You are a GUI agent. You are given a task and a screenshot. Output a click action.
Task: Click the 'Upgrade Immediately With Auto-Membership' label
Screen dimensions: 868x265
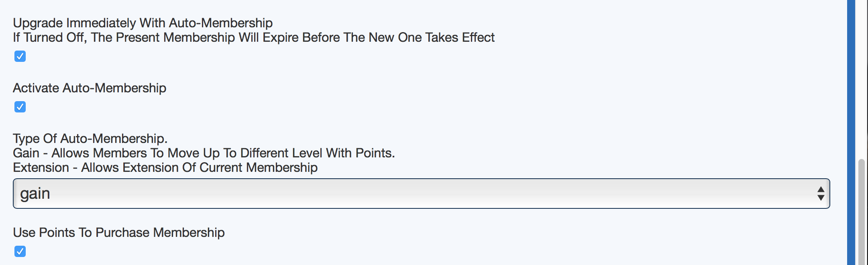(143, 23)
